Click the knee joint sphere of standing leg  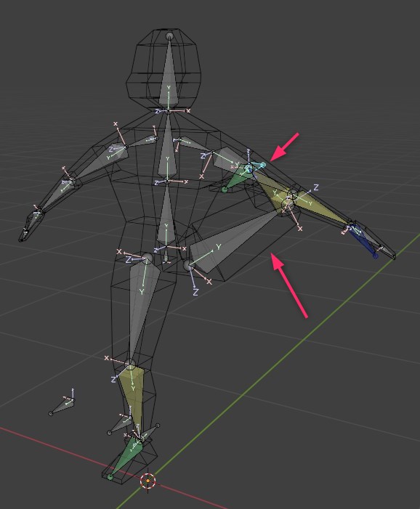[130, 364]
